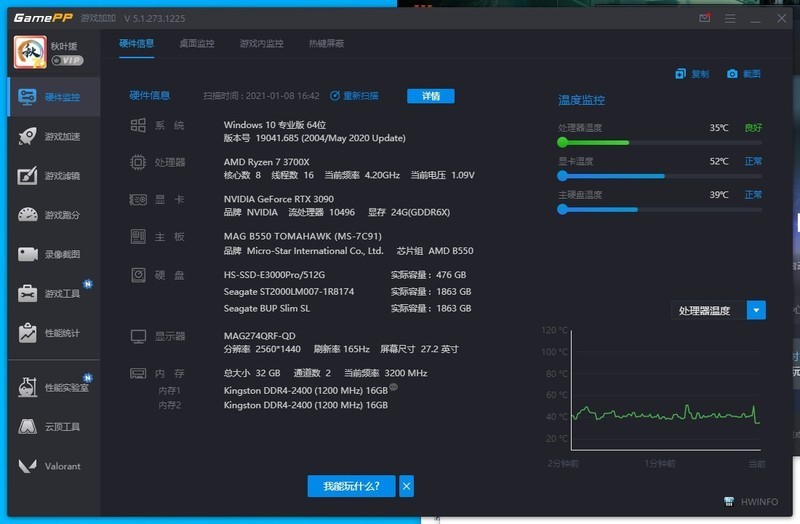Open 游戏跑分 gauge item
The height and width of the screenshot is (524, 800).
54,215
